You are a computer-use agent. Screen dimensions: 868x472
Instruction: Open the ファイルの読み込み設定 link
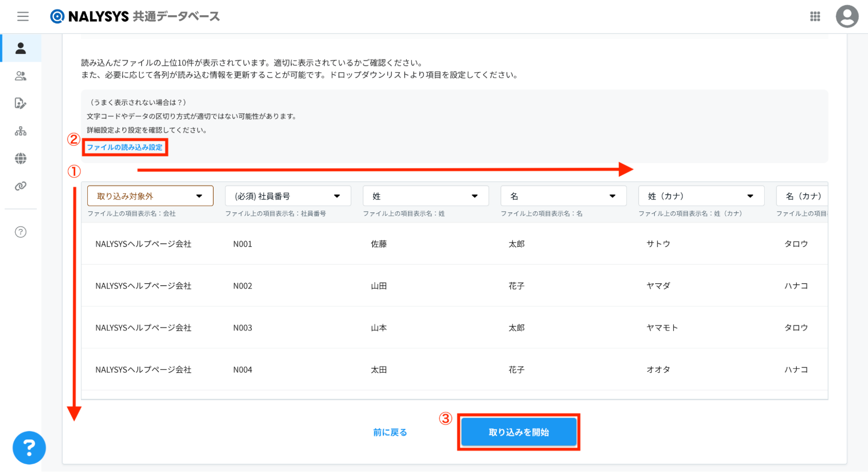pos(125,147)
